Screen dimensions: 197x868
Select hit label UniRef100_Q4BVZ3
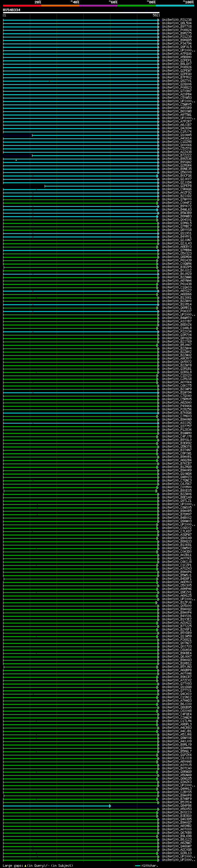[177, 477]
